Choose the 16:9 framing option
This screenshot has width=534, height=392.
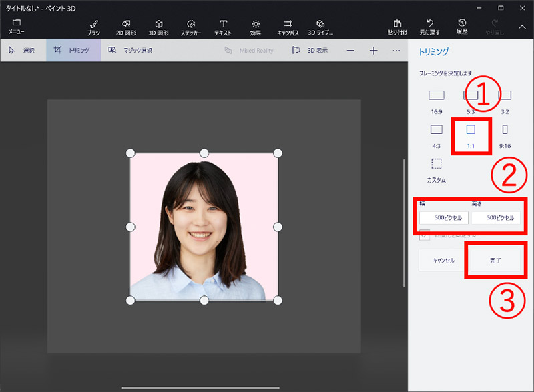(x=436, y=99)
